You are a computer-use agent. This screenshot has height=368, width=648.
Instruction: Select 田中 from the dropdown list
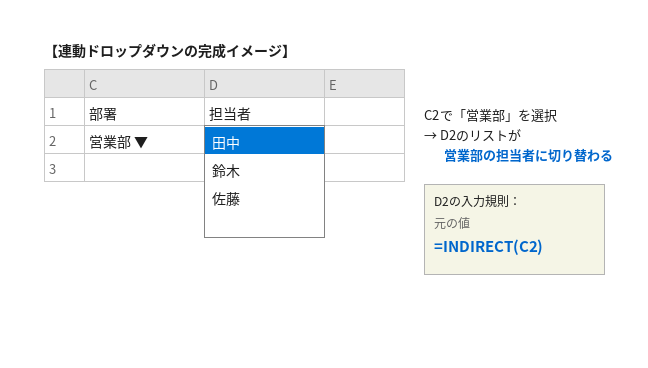[x=264, y=141]
